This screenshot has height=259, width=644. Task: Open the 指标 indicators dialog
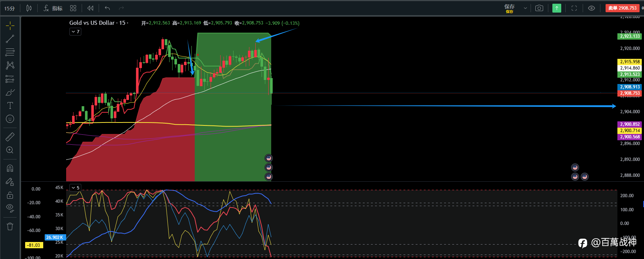[x=53, y=8]
